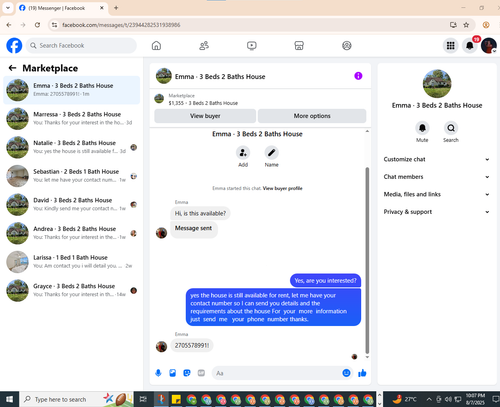
Task: Attach a photo file icon in composer
Action: (x=172, y=373)
